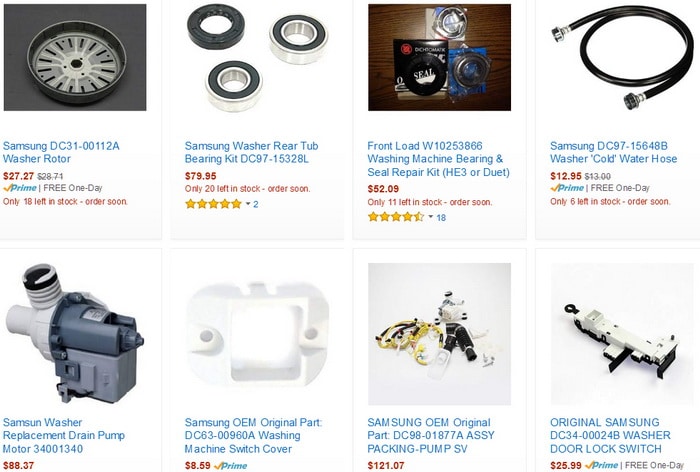Click the Washer Door Lock Switch image
The height and width of the screenshot is (472, 700).
(x=622, y=334)
